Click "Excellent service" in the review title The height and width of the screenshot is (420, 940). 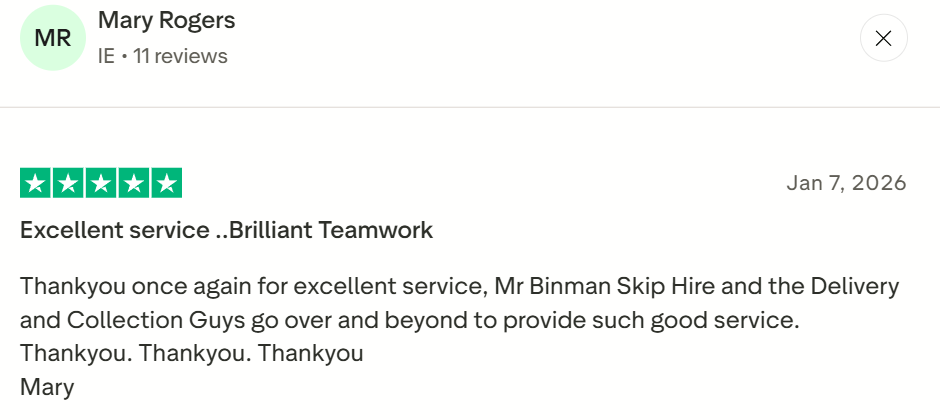(x=114, y=230)
